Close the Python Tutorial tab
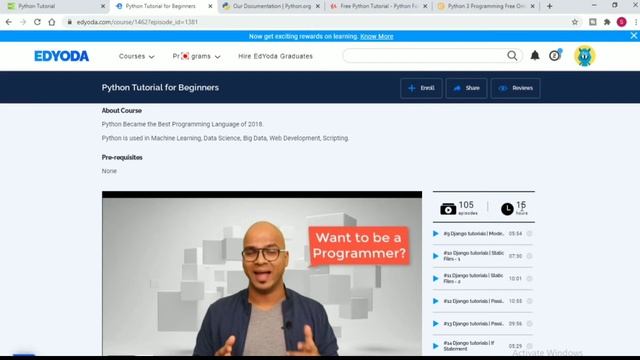This screenshot has height=360, width=640. click(x=103, y=6)
